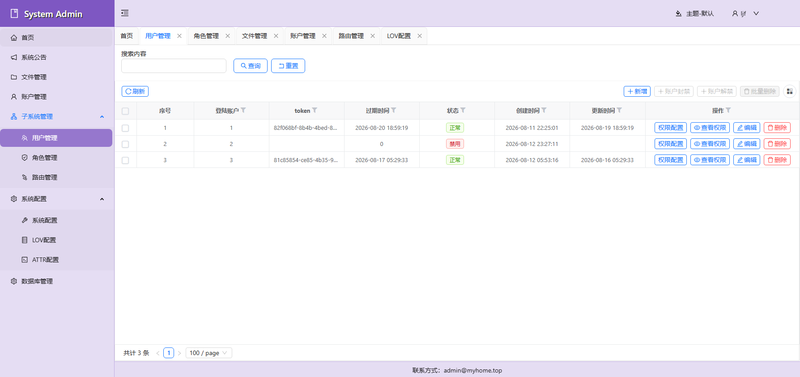
Task: Select page 1 in pagination
Action: 168,353
